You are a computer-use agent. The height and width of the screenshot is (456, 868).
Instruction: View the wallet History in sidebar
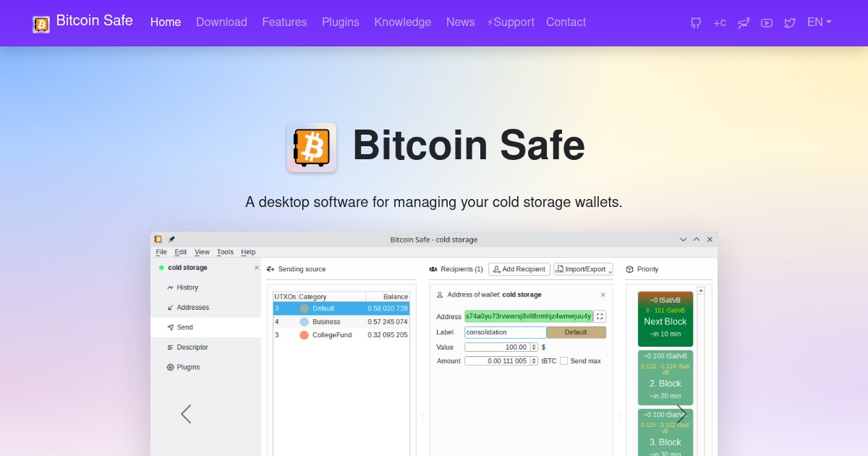click(x=186, y=287)
